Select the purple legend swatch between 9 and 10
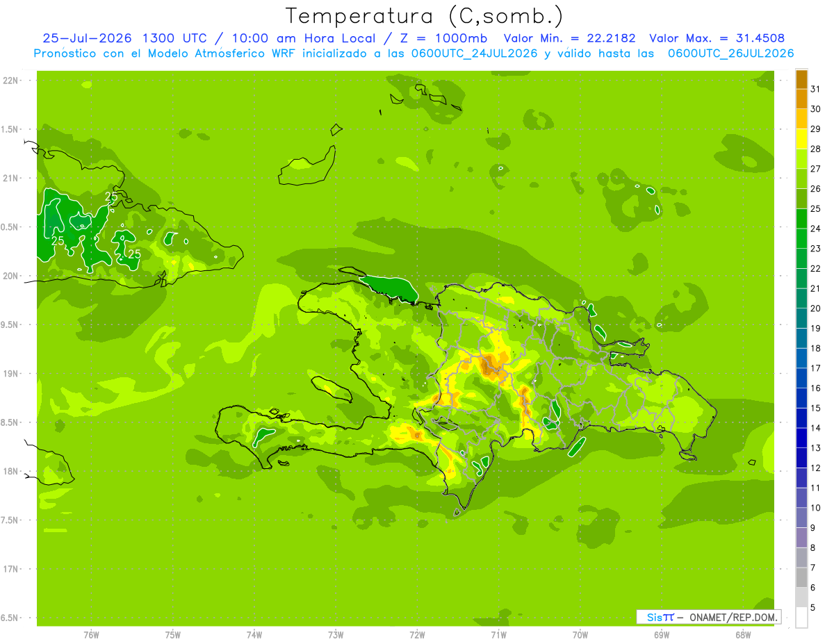 (x=801, y=518)
